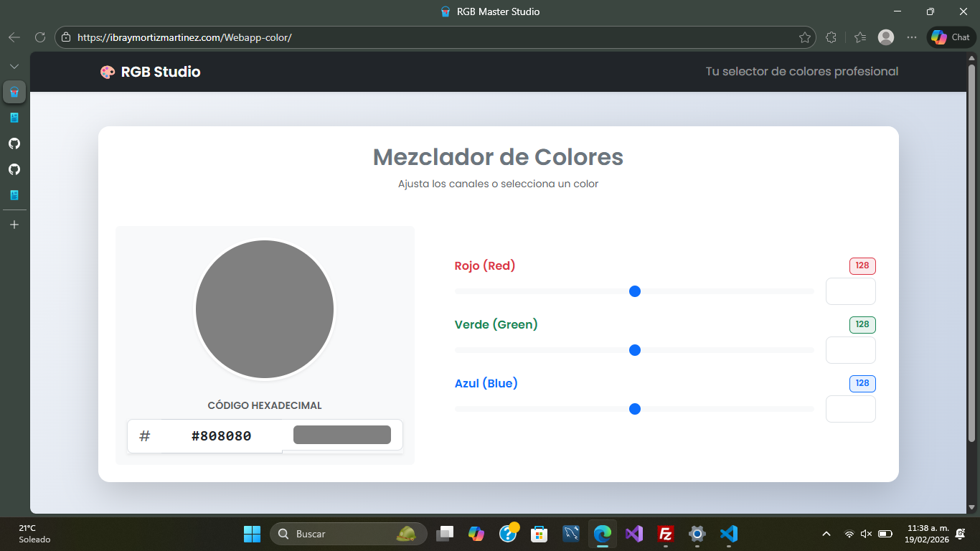Screen dimensions: 980x551
Task: Switch to the second GitHub tab
Action: point(14,169)
